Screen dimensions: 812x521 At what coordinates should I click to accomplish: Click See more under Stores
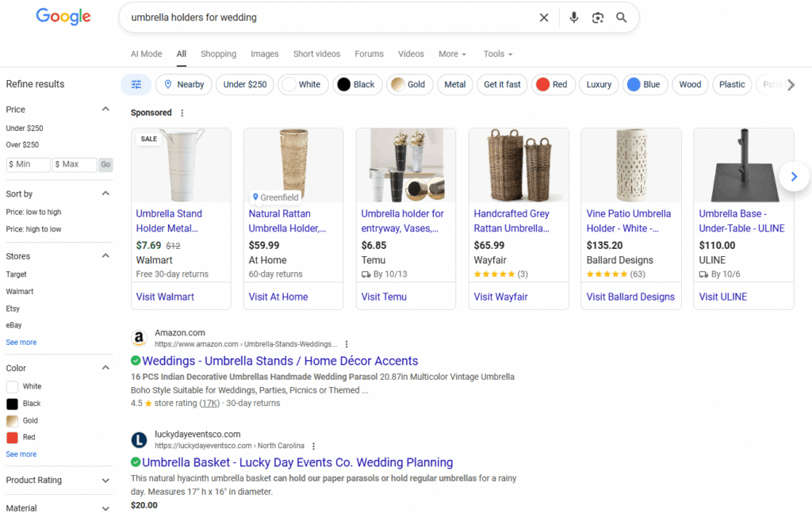click(21, 342)
